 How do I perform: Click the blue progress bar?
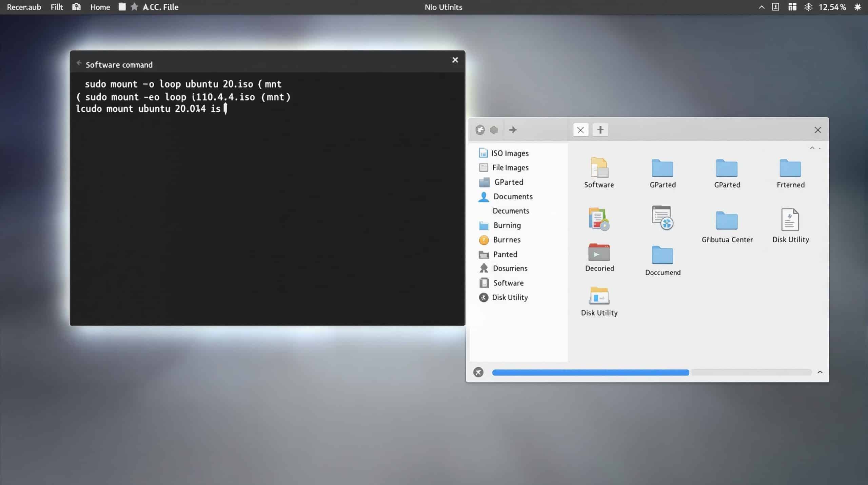[x=590, y=372]
